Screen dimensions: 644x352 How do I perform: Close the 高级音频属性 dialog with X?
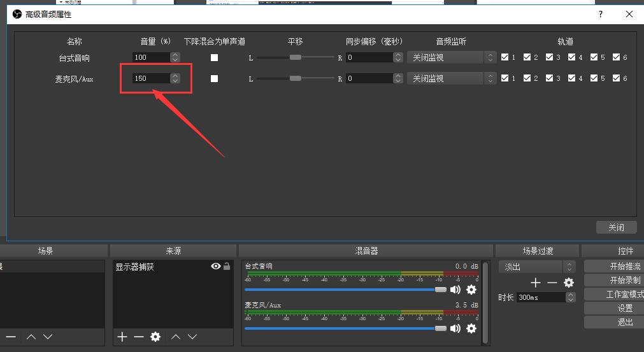[x=629, y=15]
